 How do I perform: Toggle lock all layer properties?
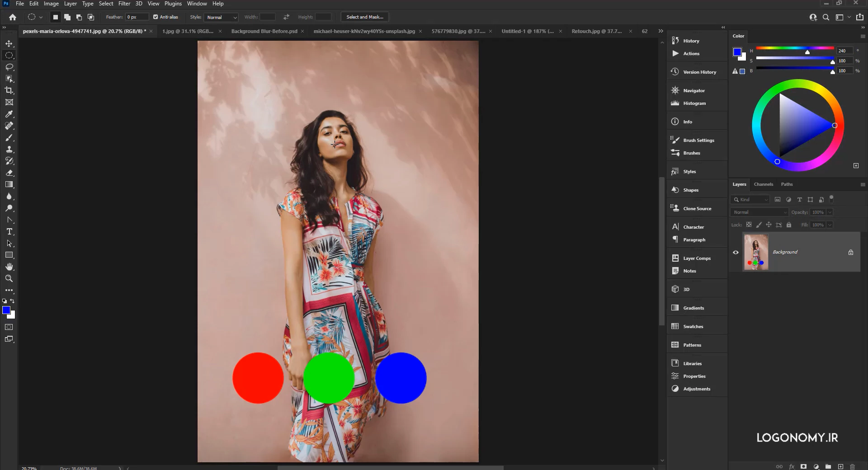(789, 225)
